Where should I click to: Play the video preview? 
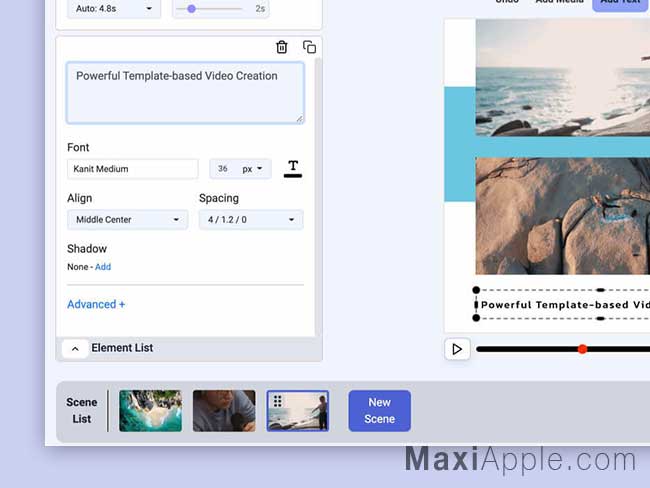(457, 349)
